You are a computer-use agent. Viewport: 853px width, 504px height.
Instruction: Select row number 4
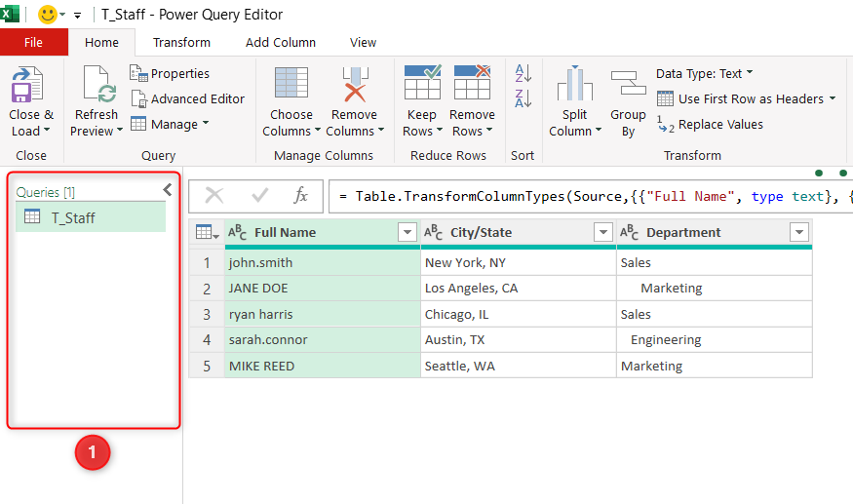click(207, 339)
